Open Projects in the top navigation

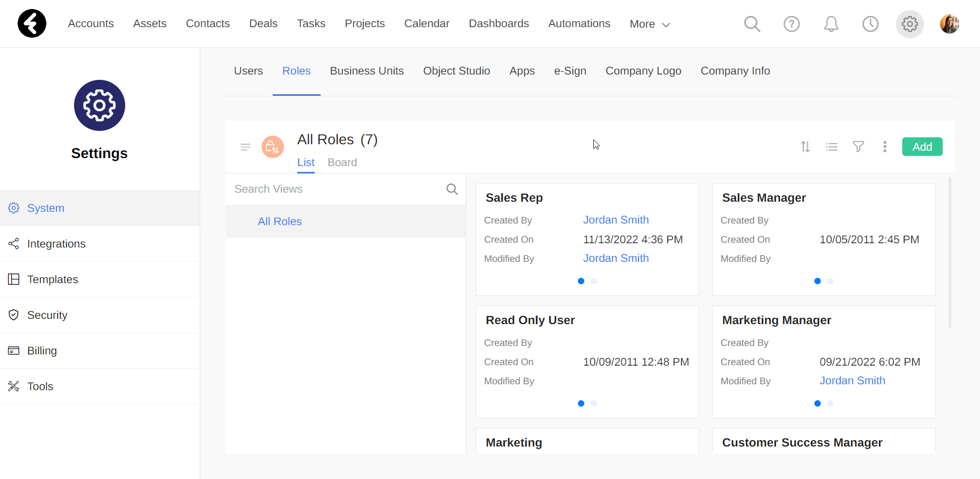click(365, 23)
